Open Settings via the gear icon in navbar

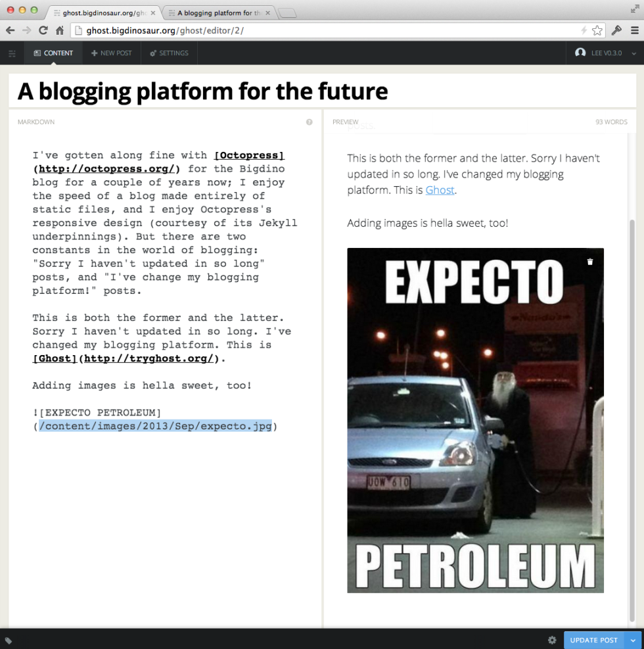point(152,53)
